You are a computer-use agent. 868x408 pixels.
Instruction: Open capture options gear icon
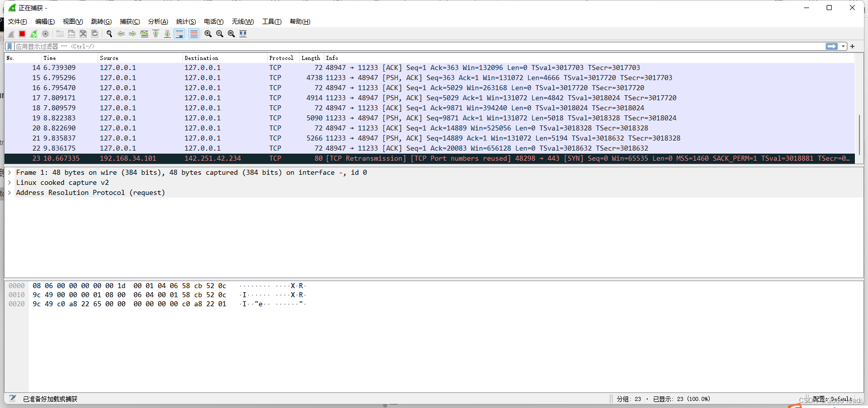[45, 34]
